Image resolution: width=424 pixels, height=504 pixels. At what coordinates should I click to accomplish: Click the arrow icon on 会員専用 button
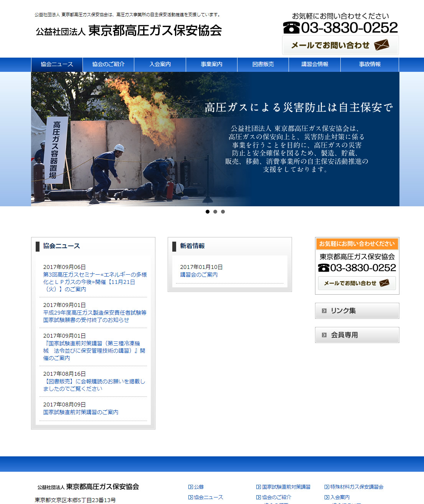click(324, 335)
